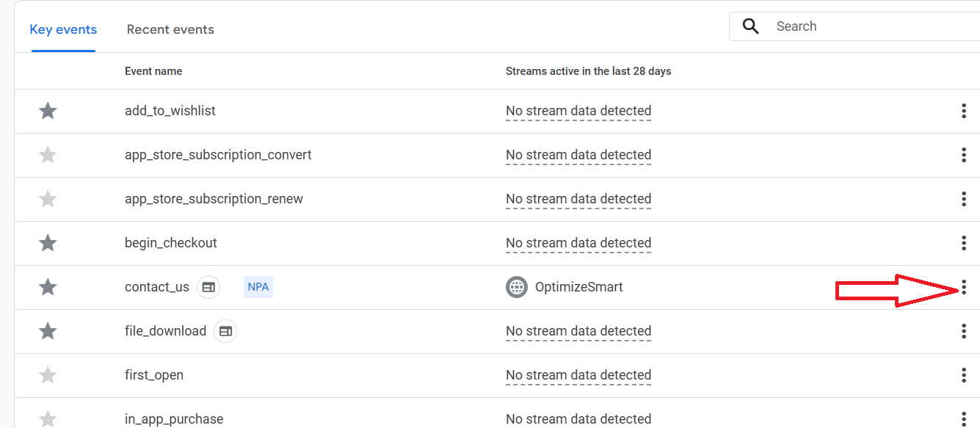Click the search magnifier icon
Image resolution: width=980 pixels, height=428 pixels.
pos(750,26)
